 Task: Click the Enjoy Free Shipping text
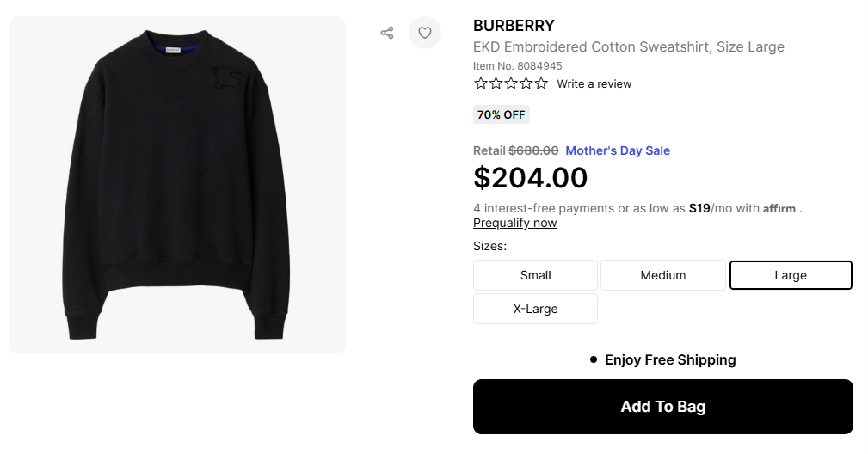(x=670, y=359)
